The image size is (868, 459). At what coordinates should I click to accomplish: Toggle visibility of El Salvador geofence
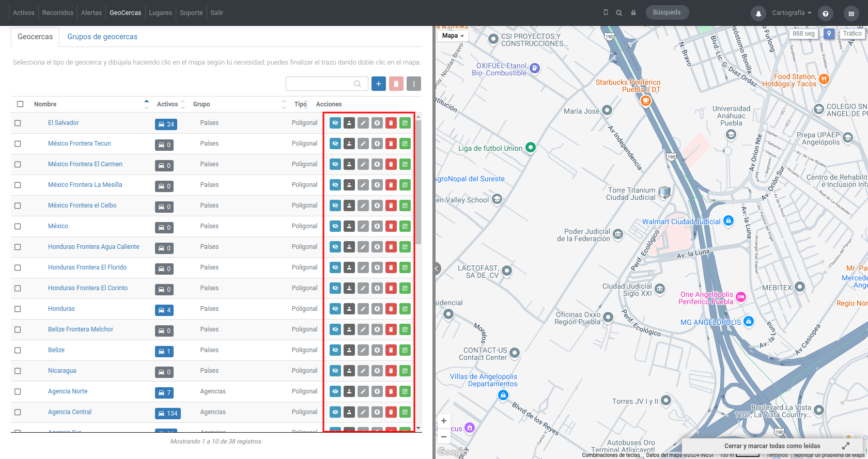(x=335, y=123)
